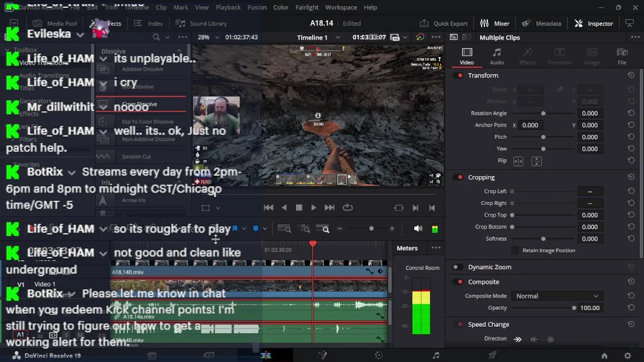Open the flag color dropdown arrow
Image resolution: width=644 pixels, height=362 pixels.
pos(244,229)
